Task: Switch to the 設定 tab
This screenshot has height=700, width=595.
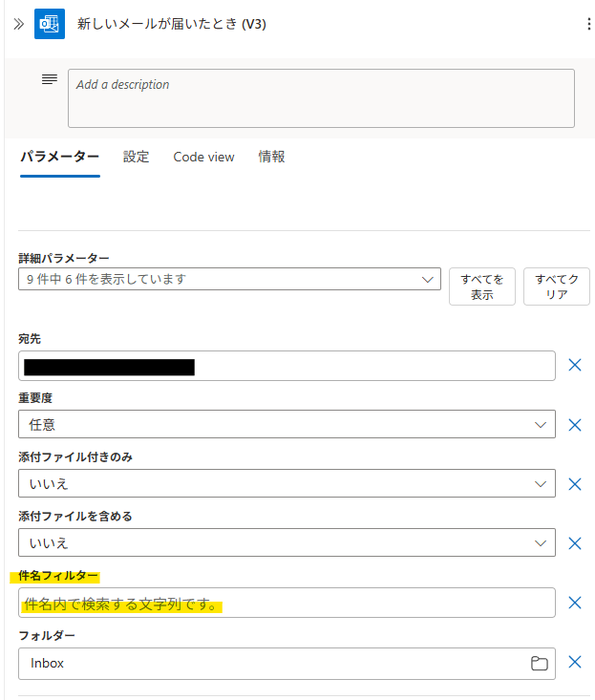Action: (x=137, y=158)
